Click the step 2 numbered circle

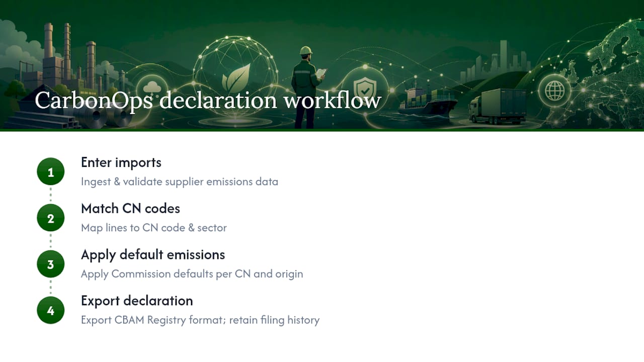[50, 218]
